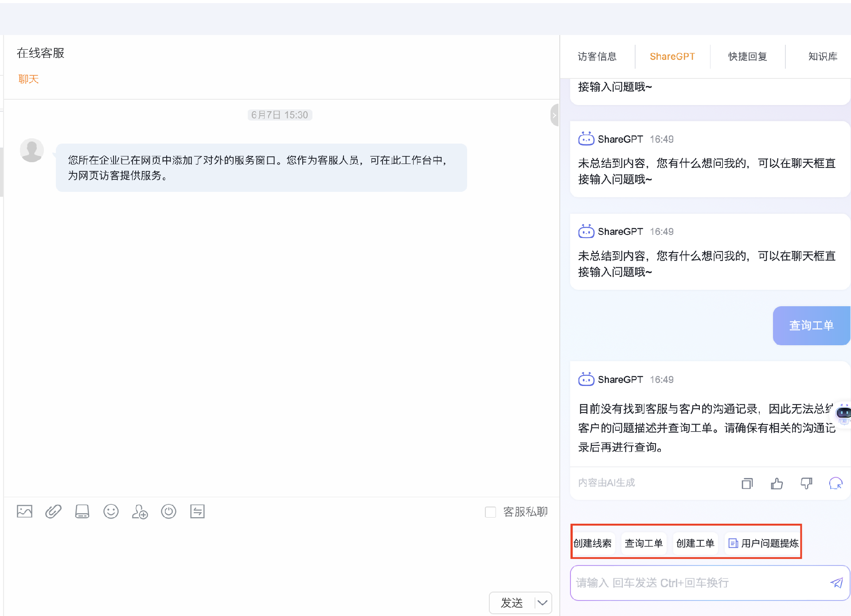Click the thumbs-down icon on the ShareGPT reply
The height and width of the screenshot is (616, 851).
click(x=806, y=483)
